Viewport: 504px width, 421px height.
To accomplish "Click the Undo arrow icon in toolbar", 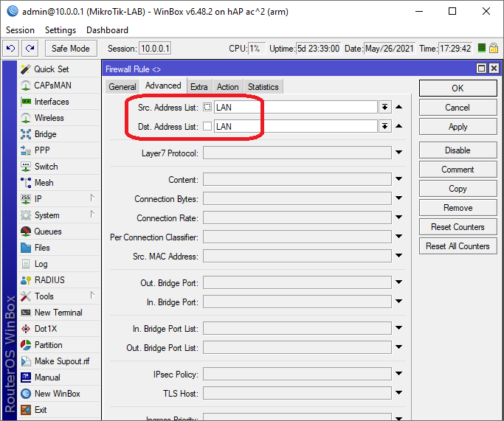I will (10, 49).
